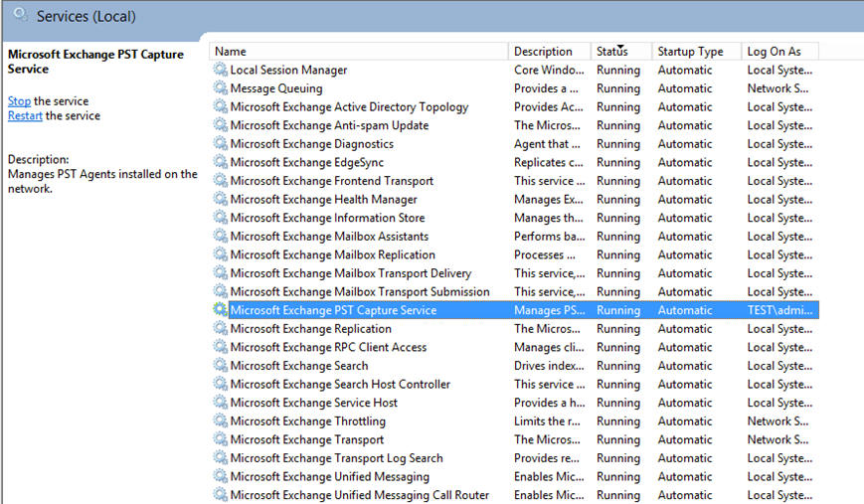Sort by the Startup Type column header
Viewport: 864px width, 504px height.
pos(697,52)
